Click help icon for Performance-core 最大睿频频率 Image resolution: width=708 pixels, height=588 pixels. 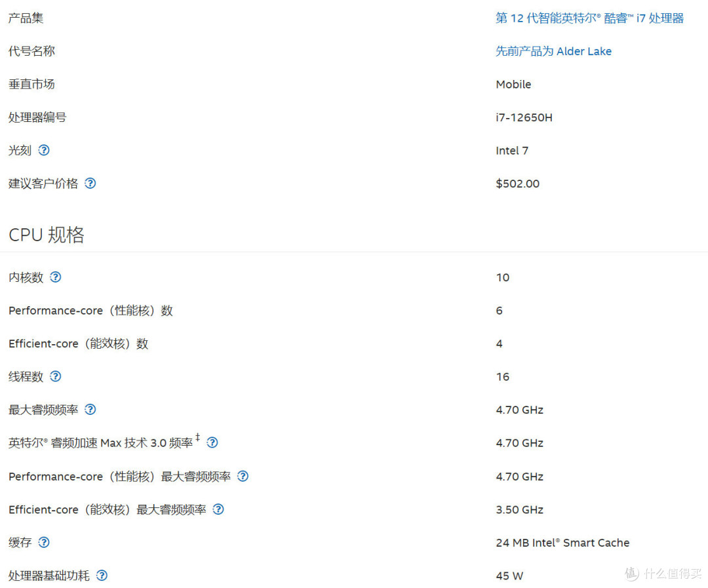pos(243,476)
